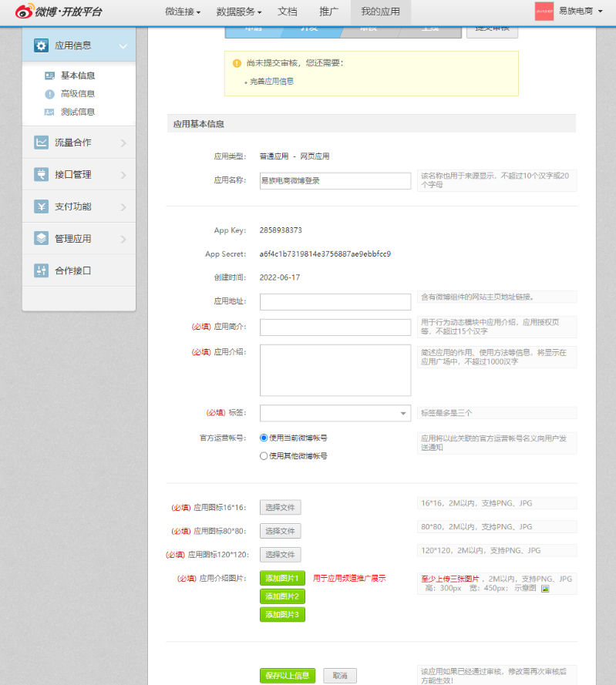Viewport: 616px width, 685px height.
Task: Go to 文档 in top navigation
Action: pyautogui.click(x=287, y=12)
